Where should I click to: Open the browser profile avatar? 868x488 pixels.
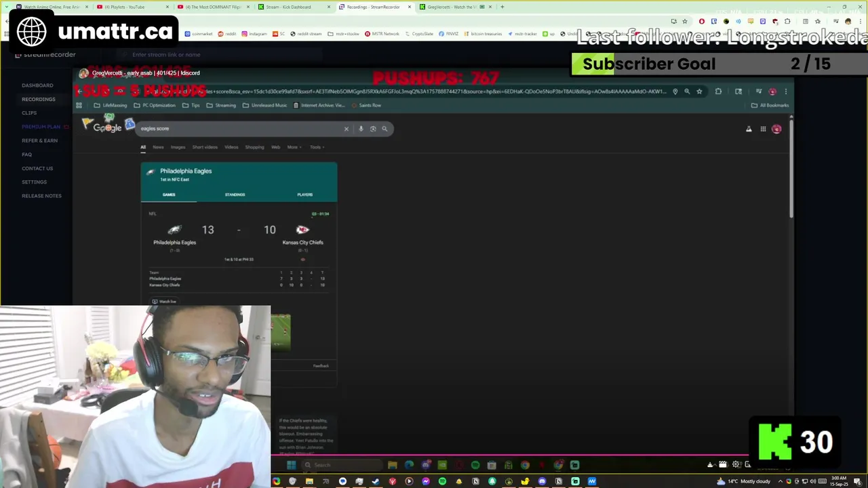(848, 22)
